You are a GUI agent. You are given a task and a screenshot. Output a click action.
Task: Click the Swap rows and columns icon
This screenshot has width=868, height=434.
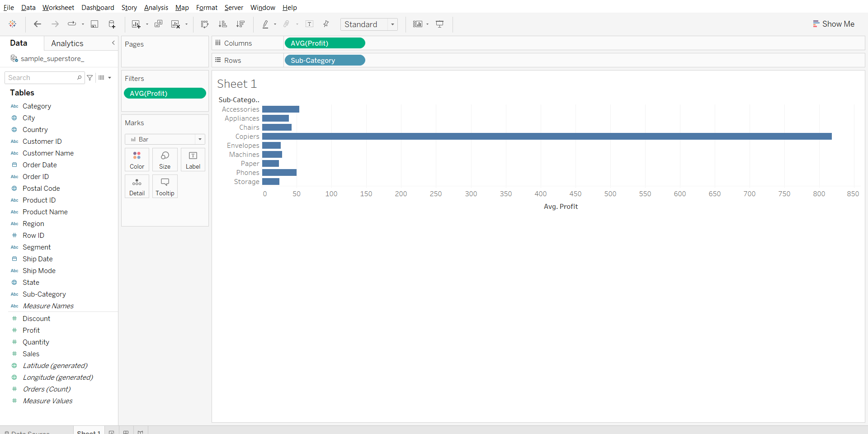click(x=205, y=24)
